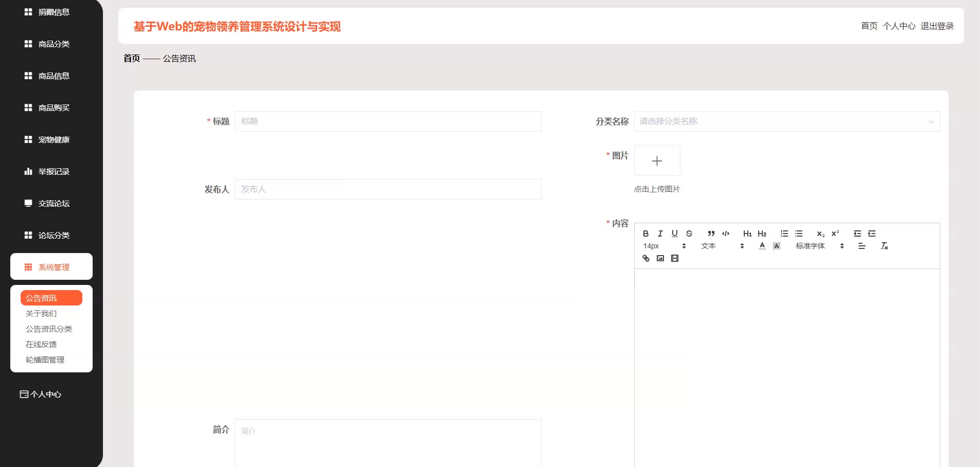Open 交流论坛 in the sidebar

point(51,203)
